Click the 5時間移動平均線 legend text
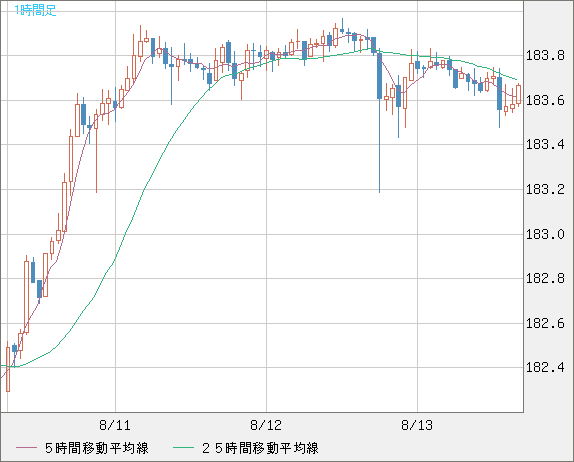 coord(97,448)
